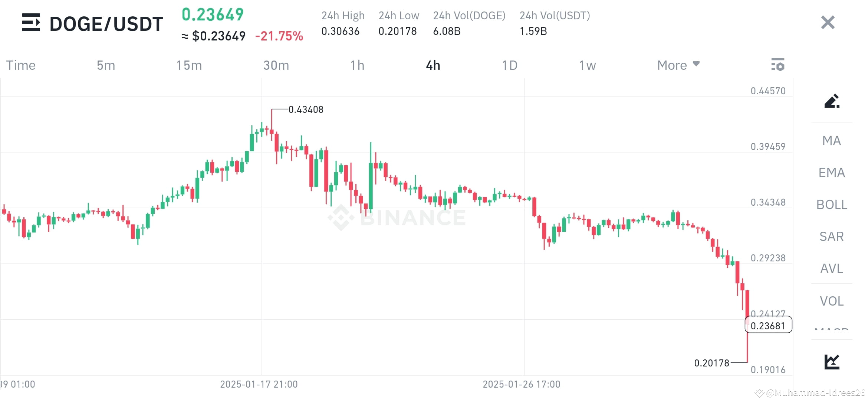Enable the SAR indicator
Image resolution: width=868 pixels, height=401 pixels.
(x=831, y=237)
